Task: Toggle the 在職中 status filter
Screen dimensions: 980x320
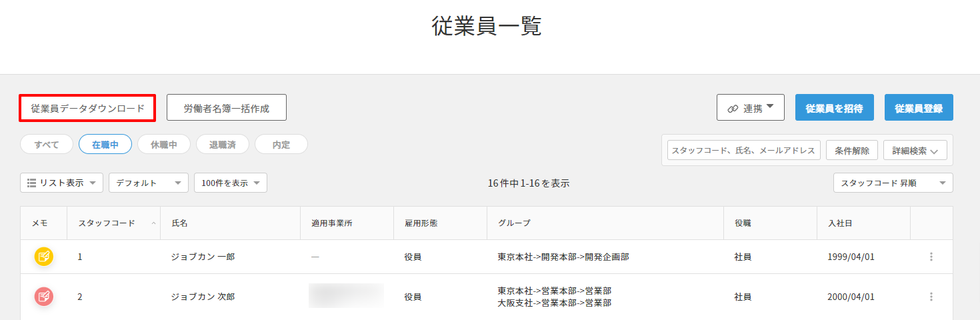Action: tap(105, 145)
